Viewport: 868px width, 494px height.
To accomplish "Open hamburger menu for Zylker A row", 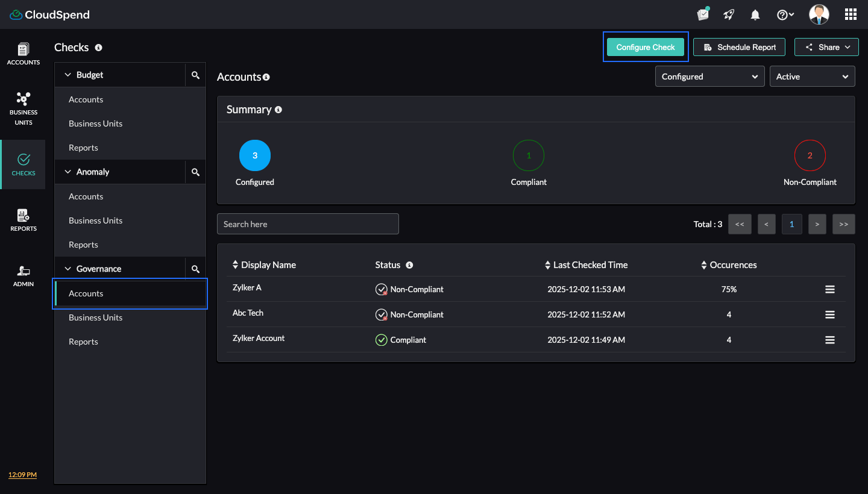I will pyautogui.click(x=829, y=290).
